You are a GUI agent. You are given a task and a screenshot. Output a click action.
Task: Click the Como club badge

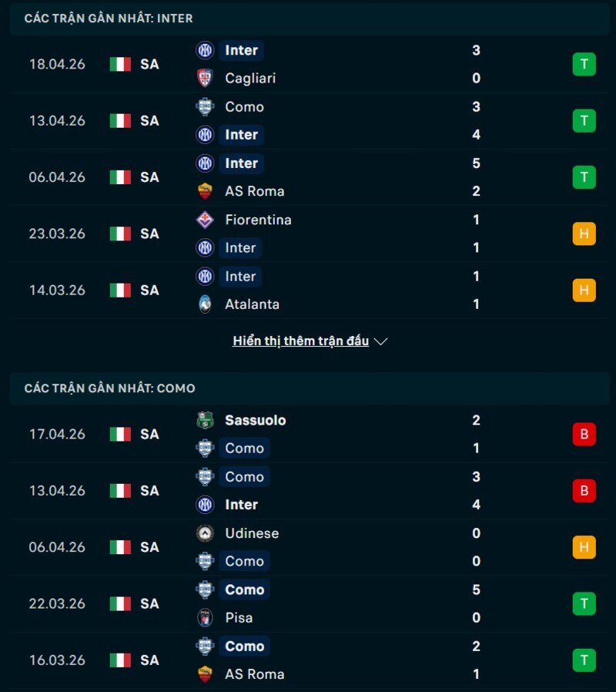click(x=204, y=107)
